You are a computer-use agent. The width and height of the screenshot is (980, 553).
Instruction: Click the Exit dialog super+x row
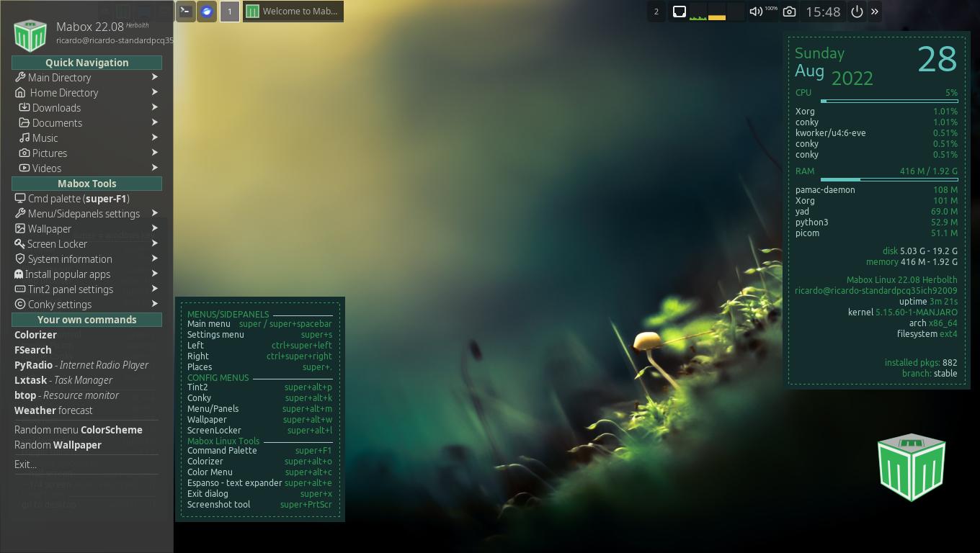(x=259, y=494)
